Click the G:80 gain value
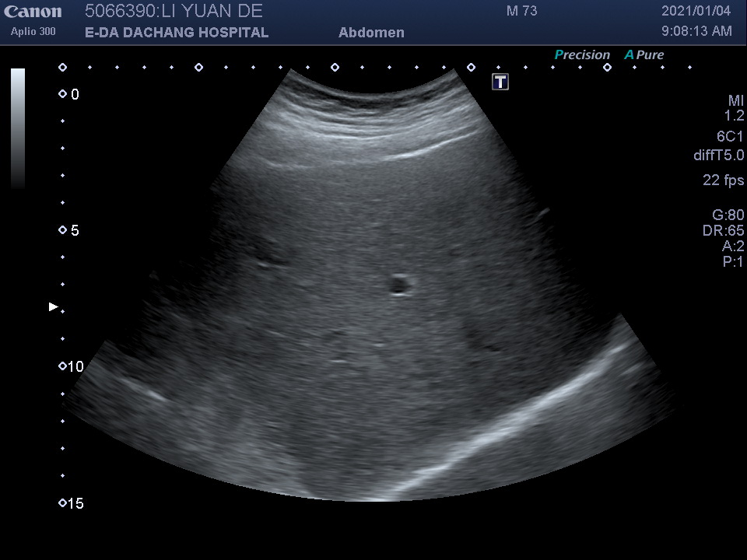Viewport: 747px width, 560px height. pyautogui.click(x=728, y=215)
